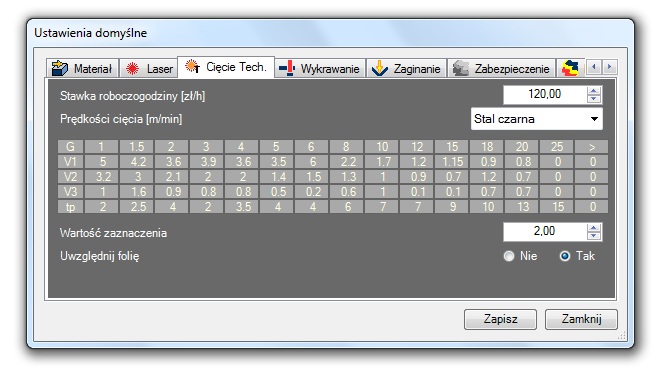This screenshot has width=663, height=378.
Task: Click G header cell with value 25
Action: coord(557,147)
